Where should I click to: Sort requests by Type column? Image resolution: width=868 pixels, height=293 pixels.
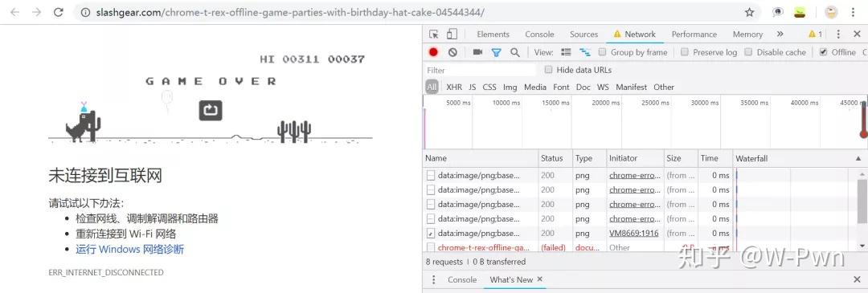589,159
